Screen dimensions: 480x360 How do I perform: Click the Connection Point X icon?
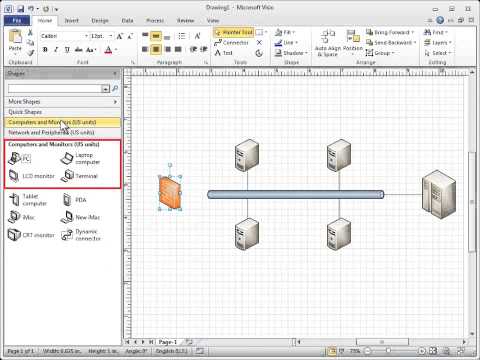(259, 43)
